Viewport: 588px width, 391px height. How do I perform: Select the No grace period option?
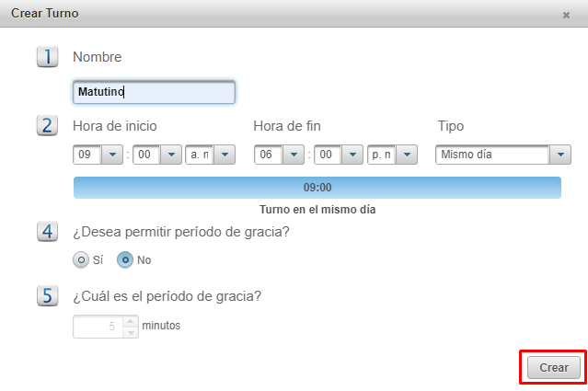[x=125, y=260]
